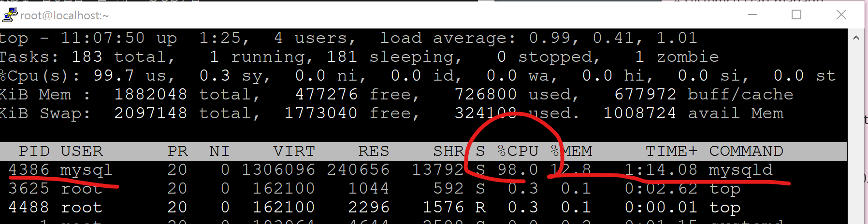868x224 pixels.
Task: Click PID 4488 in process list
Action: [29, 208]
